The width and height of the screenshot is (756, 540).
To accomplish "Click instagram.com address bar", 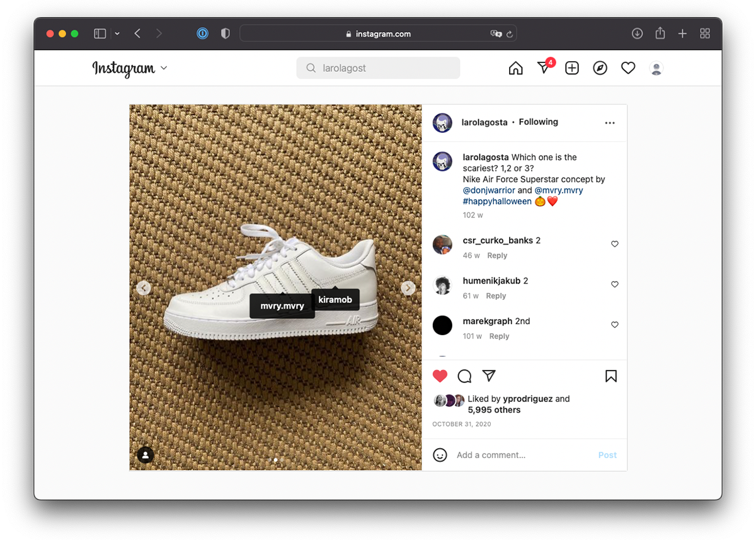I will [378, 33].
